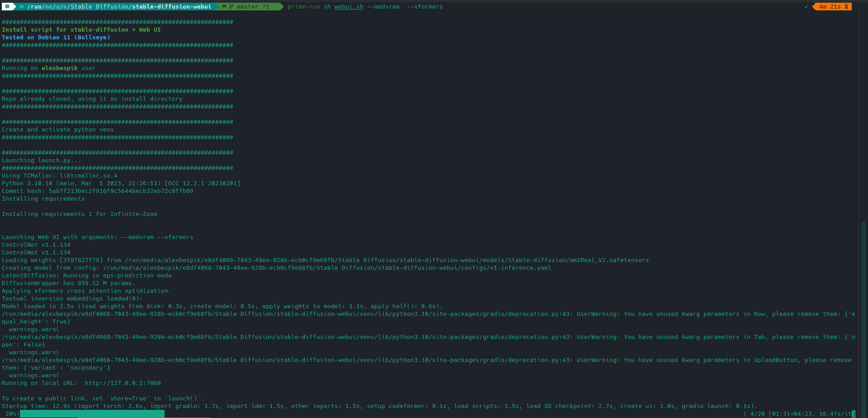
Task: Select the master branch label
Action: [247, 6]
